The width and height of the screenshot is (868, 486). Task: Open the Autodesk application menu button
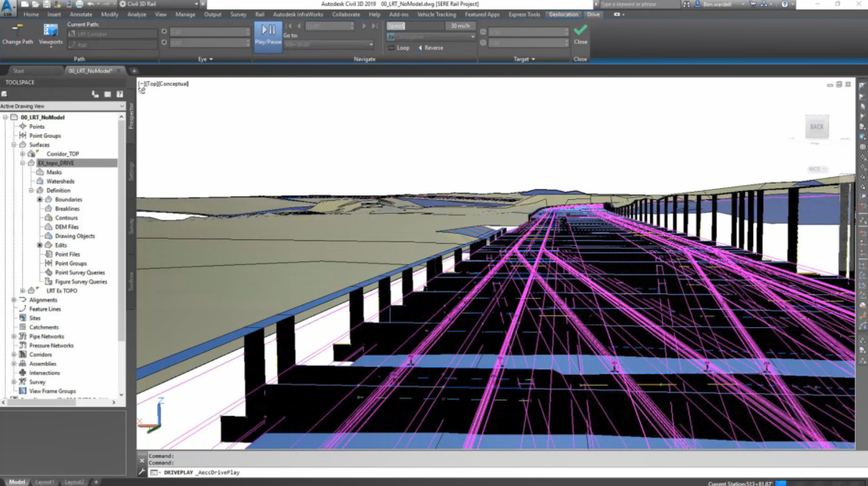pos(8,8)
